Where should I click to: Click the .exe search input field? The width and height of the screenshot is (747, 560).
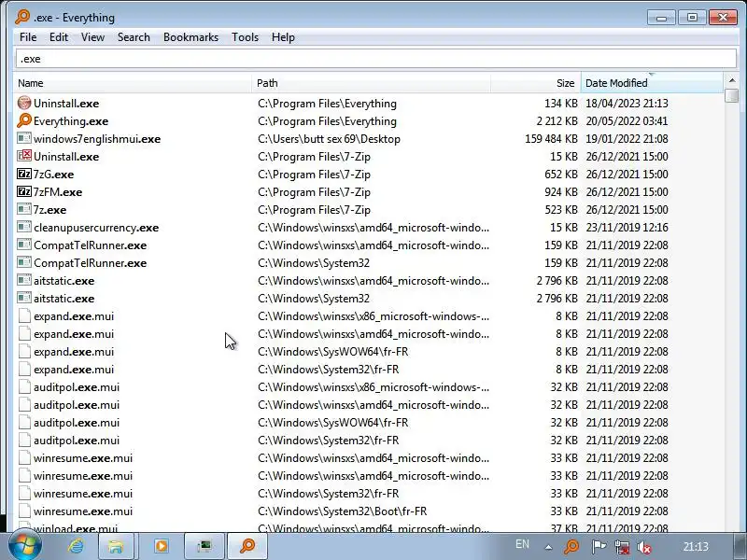[376, 59]
